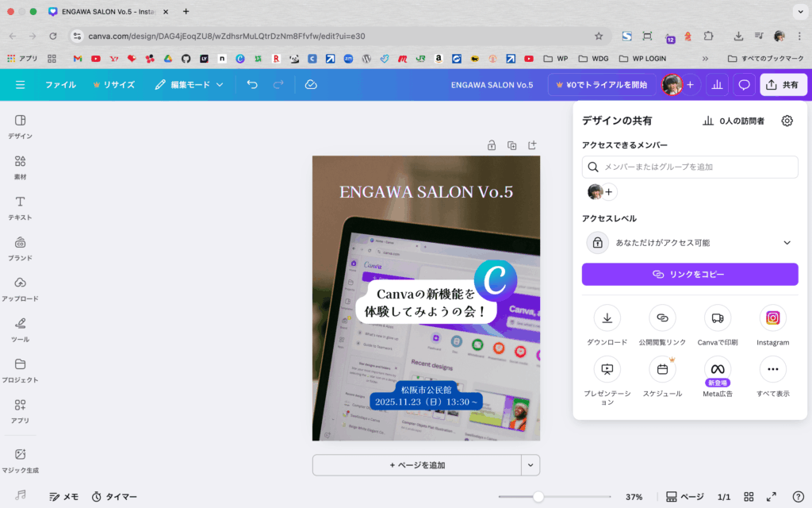Open the Instagram share option
Screen dimensions: 812x508
[x=772, y=318]
